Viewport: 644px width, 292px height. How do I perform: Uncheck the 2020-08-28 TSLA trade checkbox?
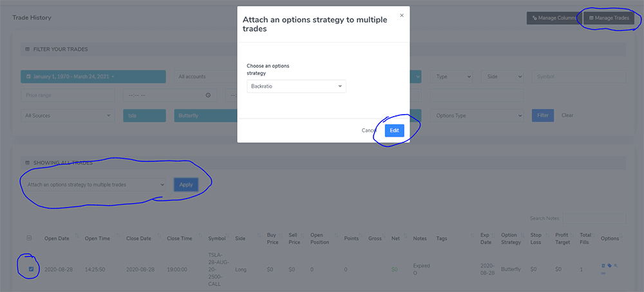(31, 269)
